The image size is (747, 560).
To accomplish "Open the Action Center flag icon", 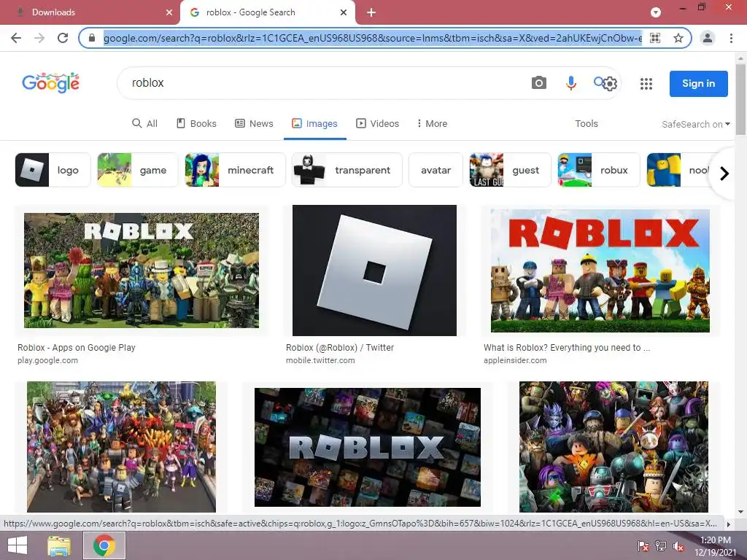I will pos(643,546).
